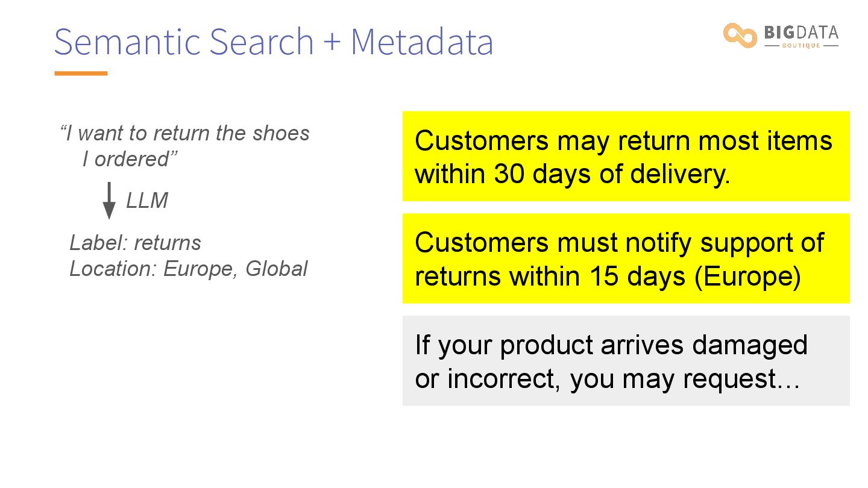The image size is (868, 488).
Task: Click the orange underline beneath the title
Action: pos(81,74)
